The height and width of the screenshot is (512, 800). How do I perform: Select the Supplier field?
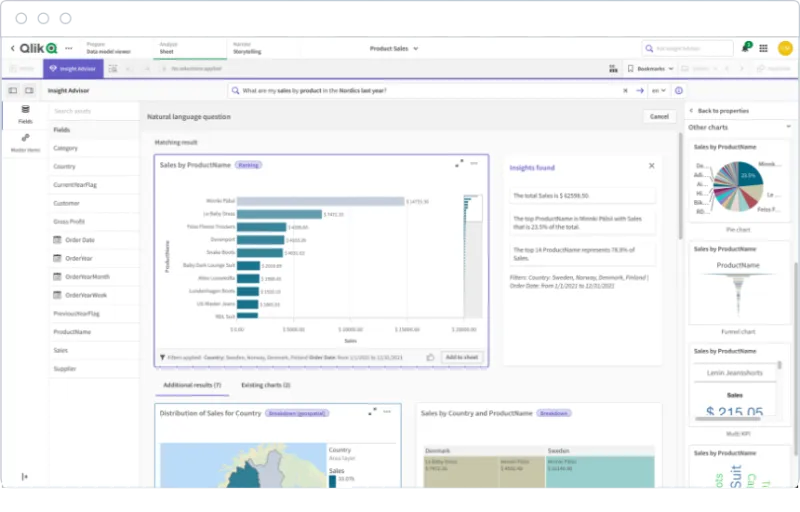(x=94, y=368)
